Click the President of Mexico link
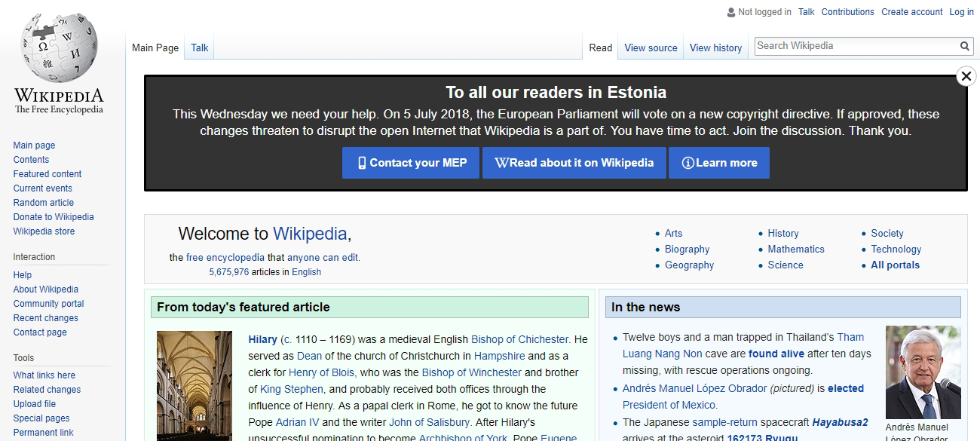Image resolution: width=980 pixels, height=441 pixels. [669, 406]
